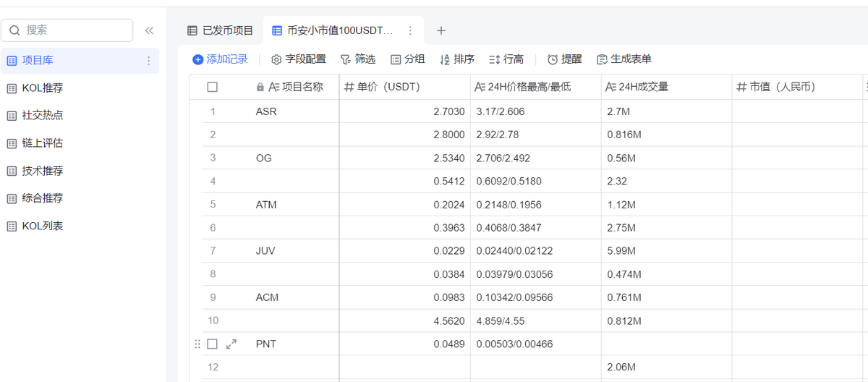Select the ATM project name cell
This screenshot has width=868, height=382.
(294, 204)
